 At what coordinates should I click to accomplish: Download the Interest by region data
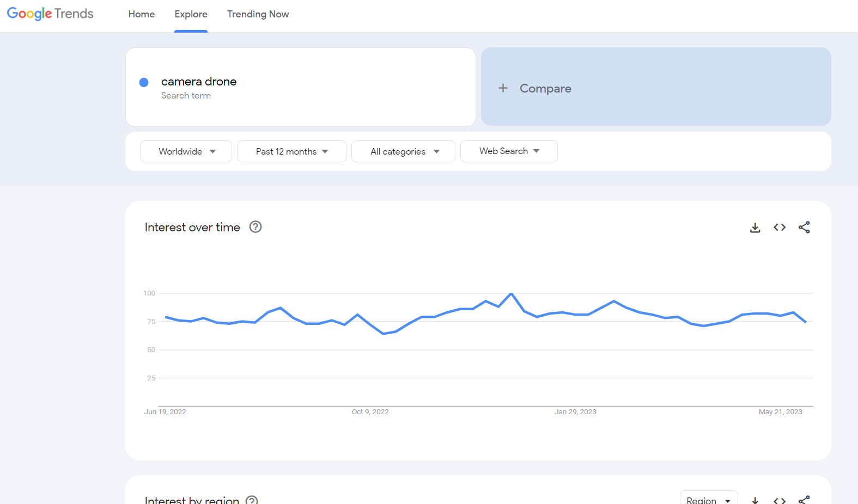755,500
